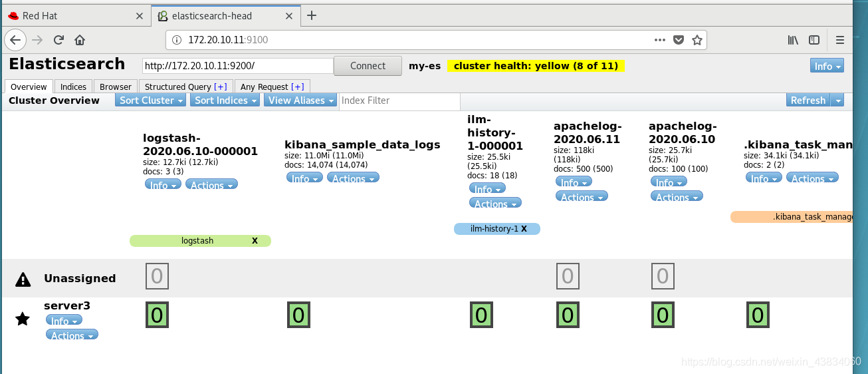The image size is (868, 374).
Task: Select server3 shard 0 of .kibana_task_manager
Action: [758, 315]
